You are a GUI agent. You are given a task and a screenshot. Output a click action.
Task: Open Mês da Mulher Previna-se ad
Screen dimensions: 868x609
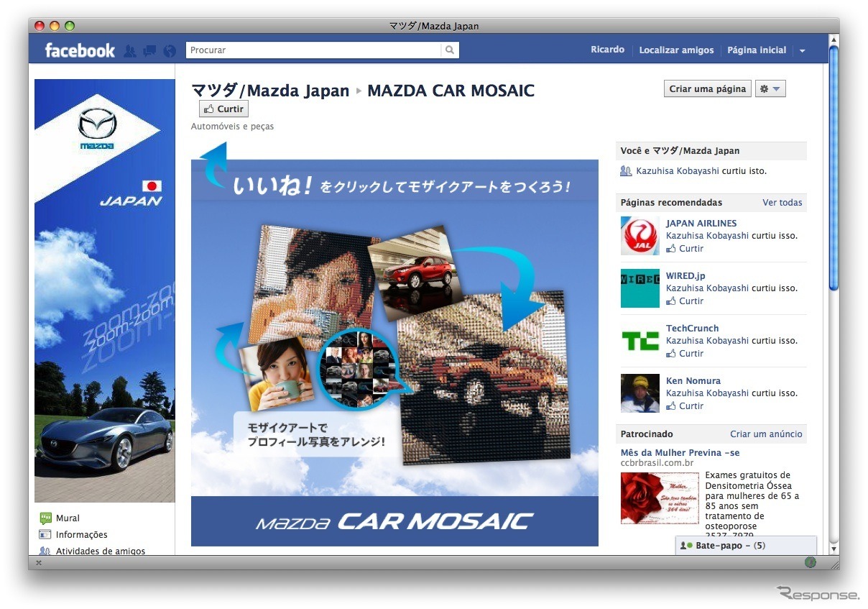[680, 453]
